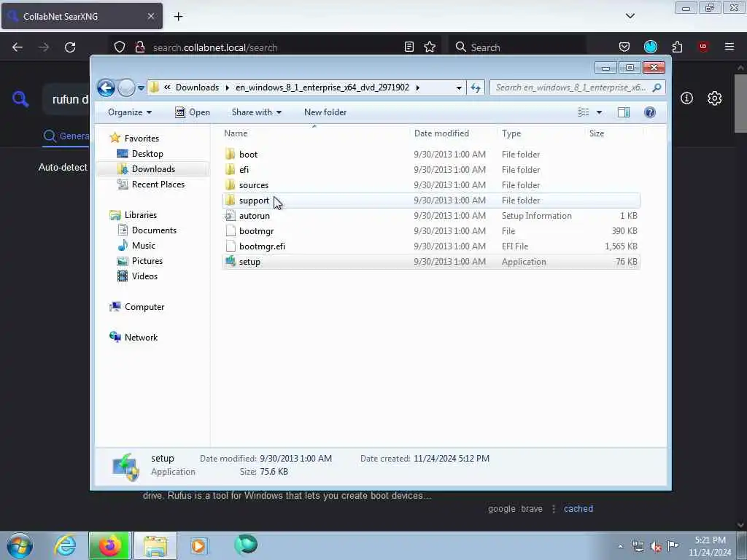
Task: Open the address bar history dropdown
Action: 459,87
